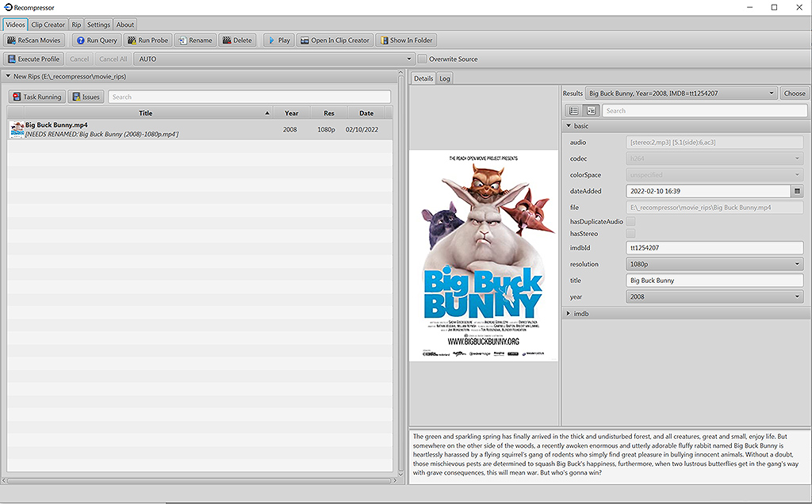Open the year dropdown showing 2008
Viewport: 812px width, 504px height.
click(x=714, y=296)
